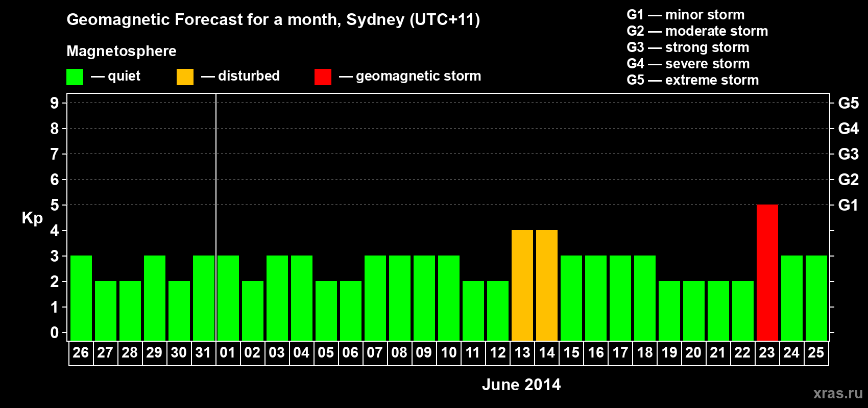Click date label 12 on the axis
868x408 pixels.
[x=498, y=352]
